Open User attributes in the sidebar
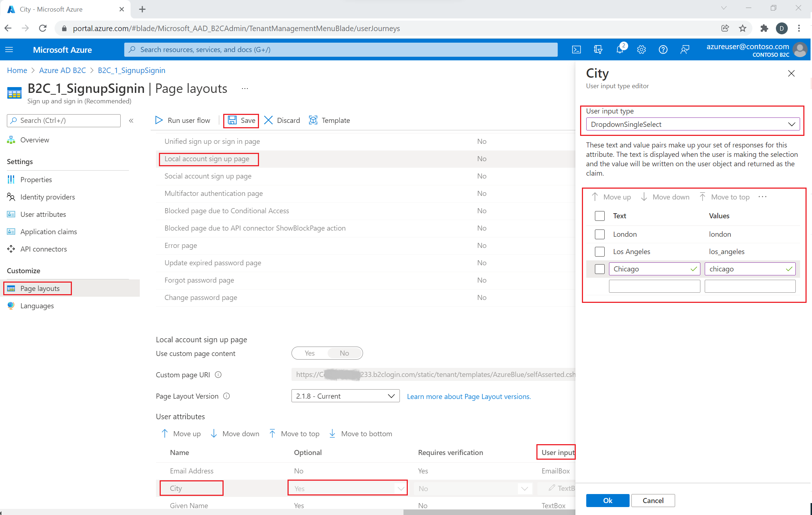The image size is (812, 515). tap(43, 214)
